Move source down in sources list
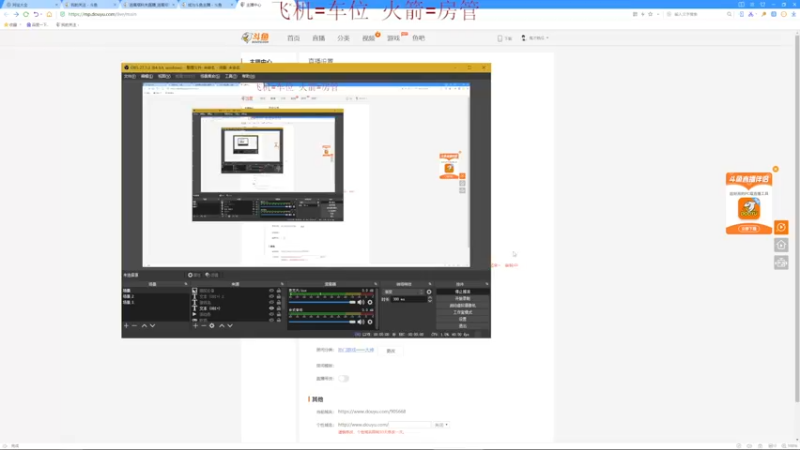Image resolution: width=800 pixels, height=450 pixels. coord(230,326)
